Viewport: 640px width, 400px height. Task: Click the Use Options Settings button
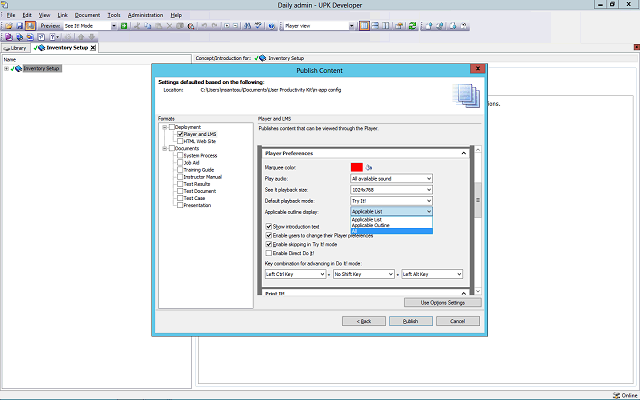[x=443, y=303]
